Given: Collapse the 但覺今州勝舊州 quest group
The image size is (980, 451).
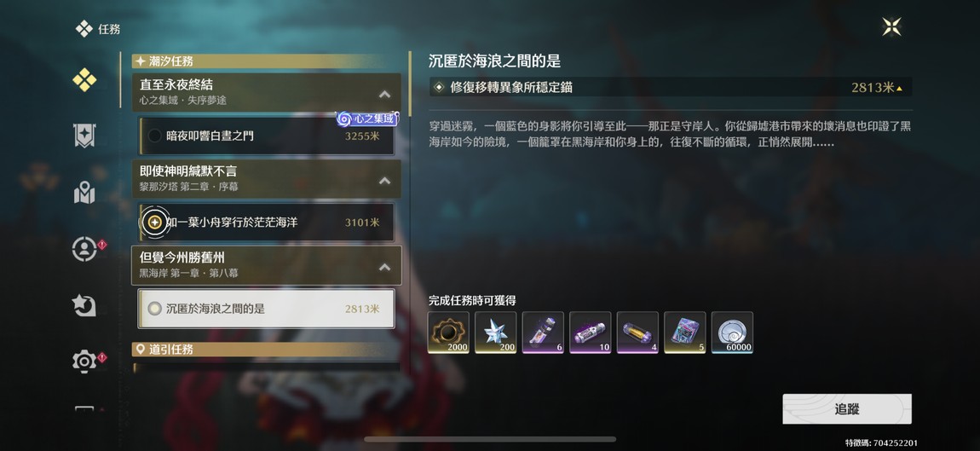Looking at the screenshot, I should [x=385, y=267].
